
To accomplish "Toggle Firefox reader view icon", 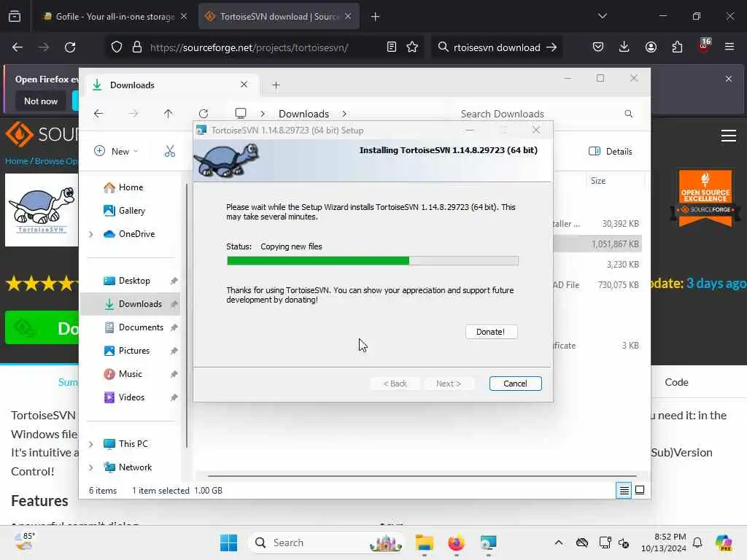I will (x=391, y=47).
